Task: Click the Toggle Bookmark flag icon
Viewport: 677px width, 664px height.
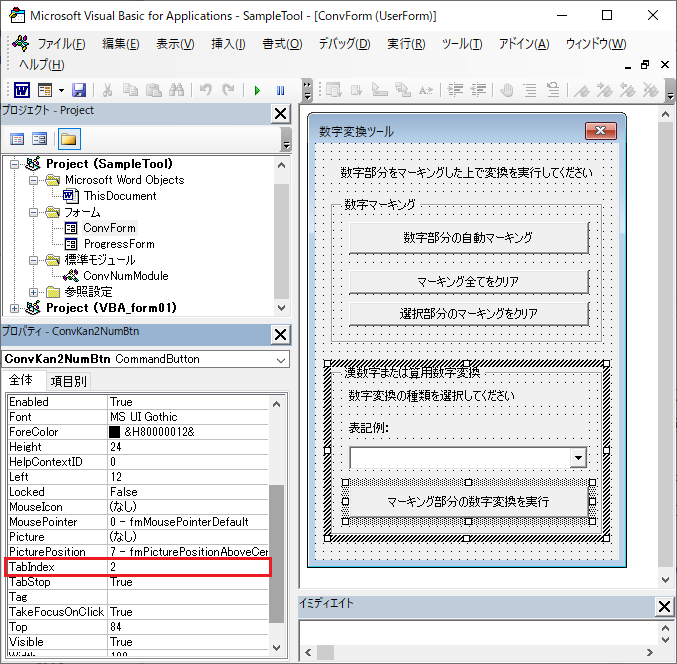Action: pos(582,90)
